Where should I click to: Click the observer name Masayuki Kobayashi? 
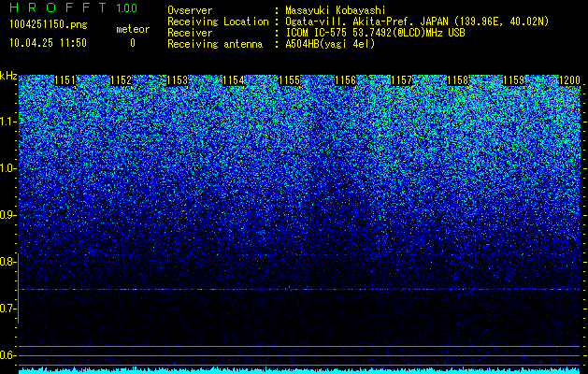[336, 10]
